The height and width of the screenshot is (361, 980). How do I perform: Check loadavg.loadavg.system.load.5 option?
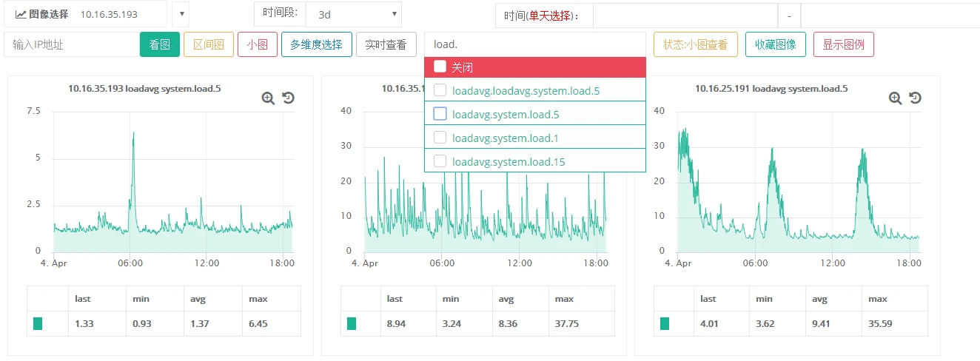[x=440, y=90]
